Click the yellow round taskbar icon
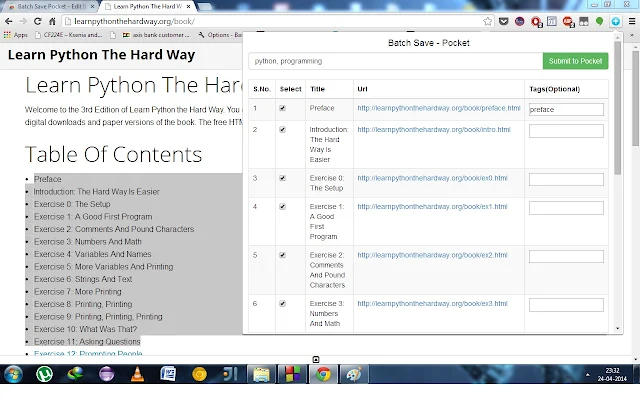Viewport: 640px width, 400px height. [199, 374]
